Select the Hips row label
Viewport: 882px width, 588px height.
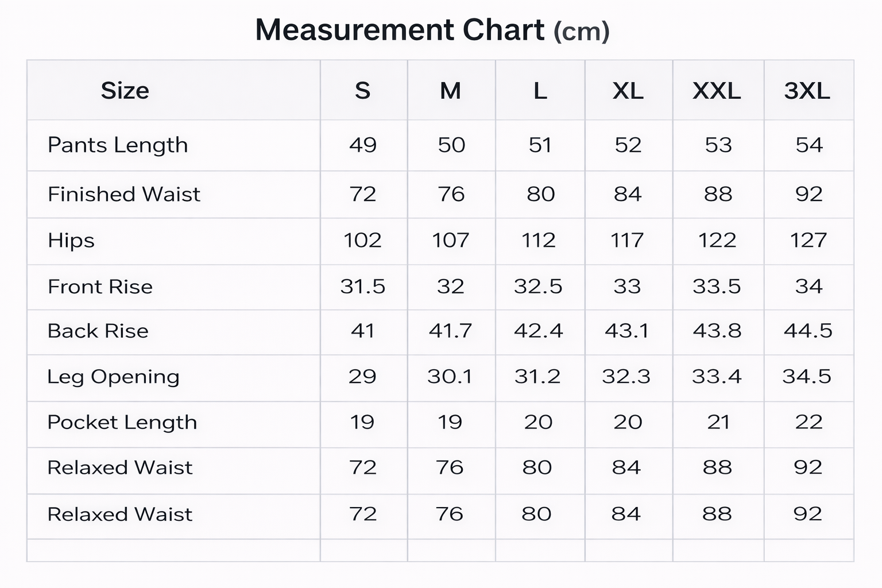pos(71,240)
